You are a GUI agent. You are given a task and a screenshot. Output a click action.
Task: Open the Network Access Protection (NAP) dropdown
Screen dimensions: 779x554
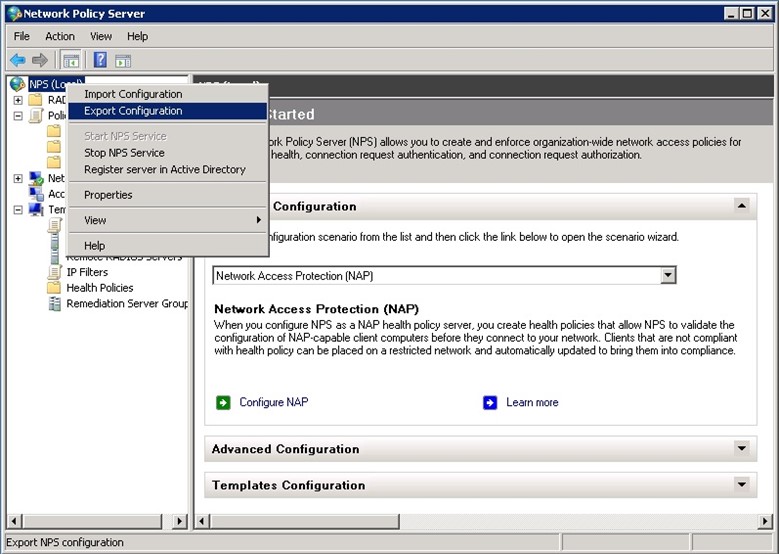(x=668, y=275)
